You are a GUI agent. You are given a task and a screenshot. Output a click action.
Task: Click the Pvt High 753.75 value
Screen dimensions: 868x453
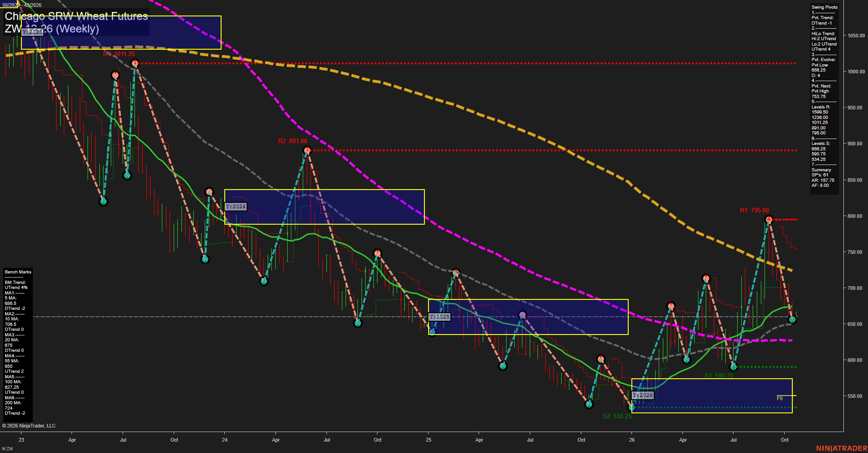point(819,97)
